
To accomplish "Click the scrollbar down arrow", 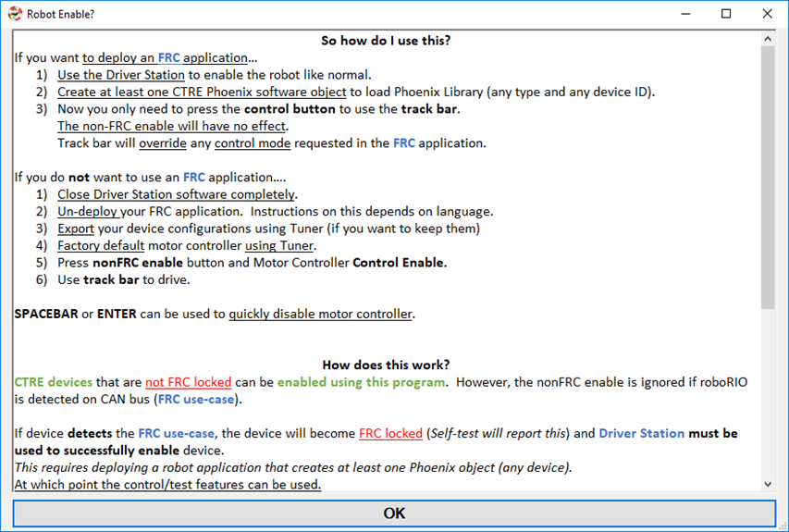I will (768, 484).
